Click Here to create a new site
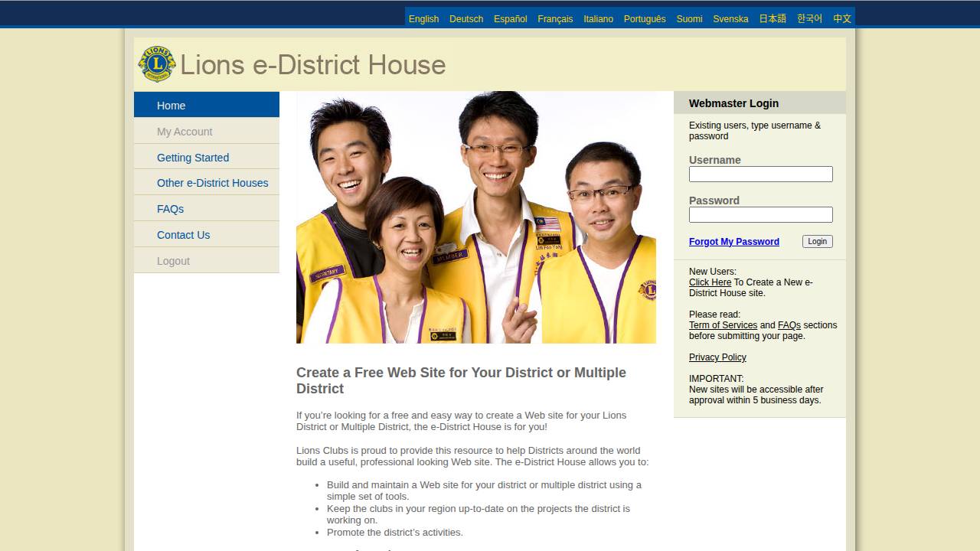 click(709, 282)
